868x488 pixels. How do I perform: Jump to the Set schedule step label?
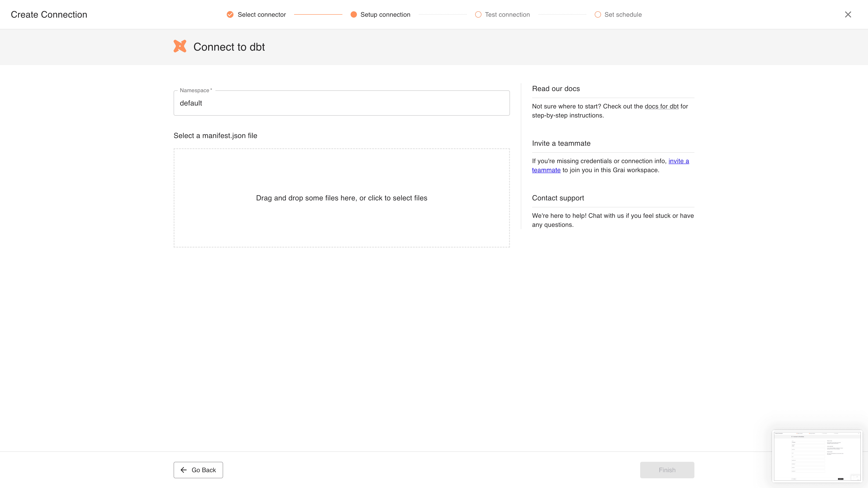click(623, 14)
